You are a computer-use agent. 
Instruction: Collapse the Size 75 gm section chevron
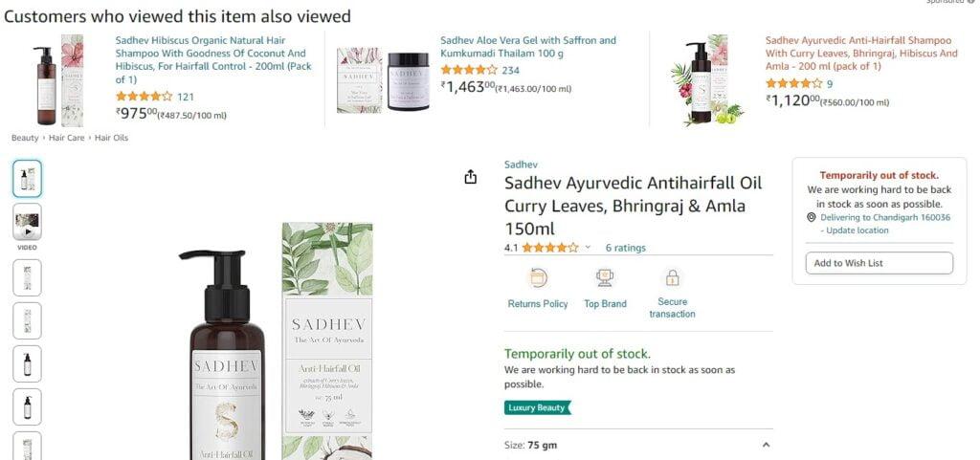pyautogui.click(x=766, y=445)
